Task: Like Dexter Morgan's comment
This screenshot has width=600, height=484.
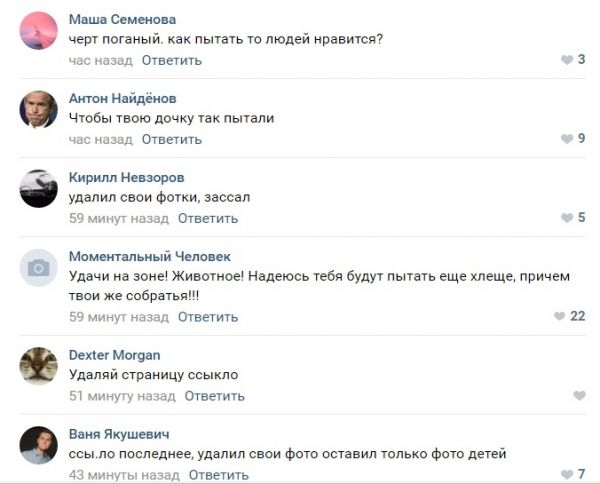Action: tap(579, 396)
